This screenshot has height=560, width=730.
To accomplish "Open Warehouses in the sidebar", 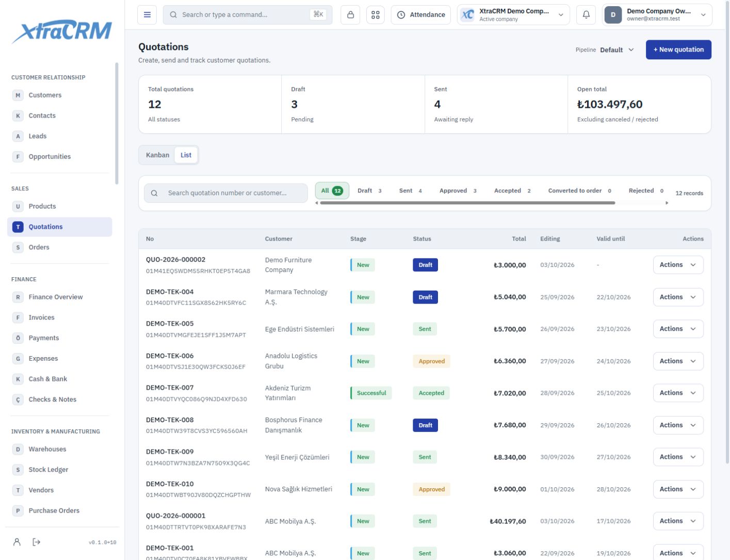I will [x=59, y=449].
